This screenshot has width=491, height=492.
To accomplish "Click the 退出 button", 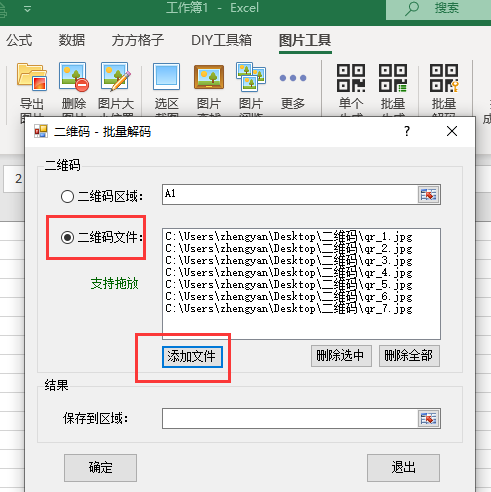I will point(403,468).
